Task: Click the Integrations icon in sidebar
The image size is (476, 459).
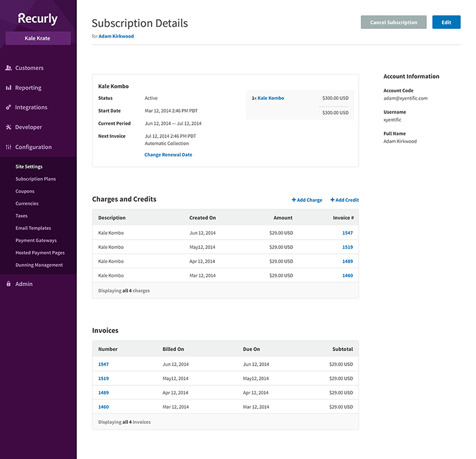Action: (8, 108)
